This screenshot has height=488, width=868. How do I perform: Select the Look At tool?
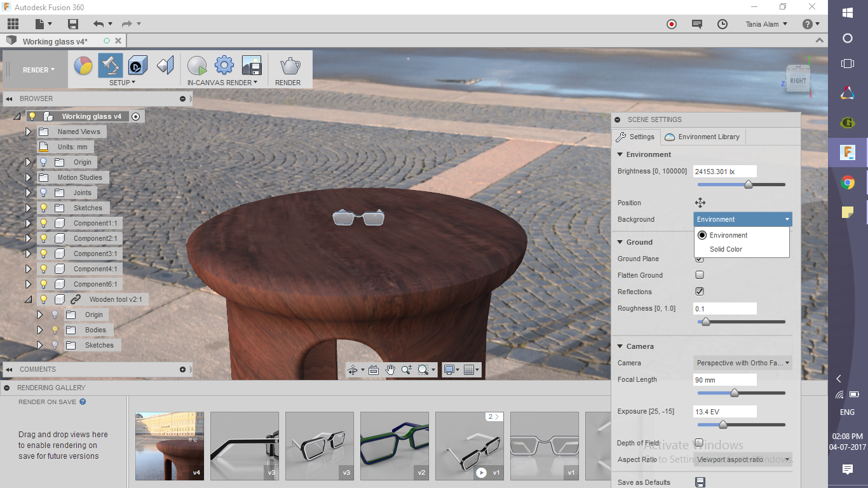click(x=374, y=369)
